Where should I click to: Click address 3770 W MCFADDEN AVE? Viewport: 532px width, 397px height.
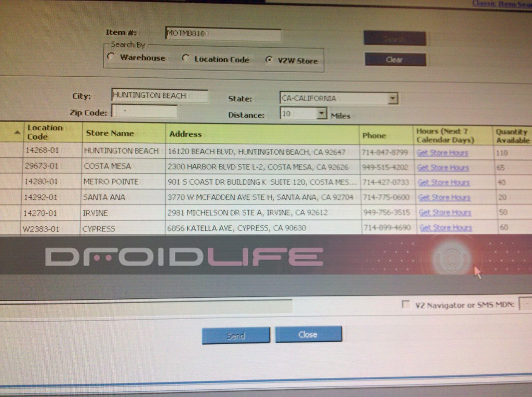point(260,197)
